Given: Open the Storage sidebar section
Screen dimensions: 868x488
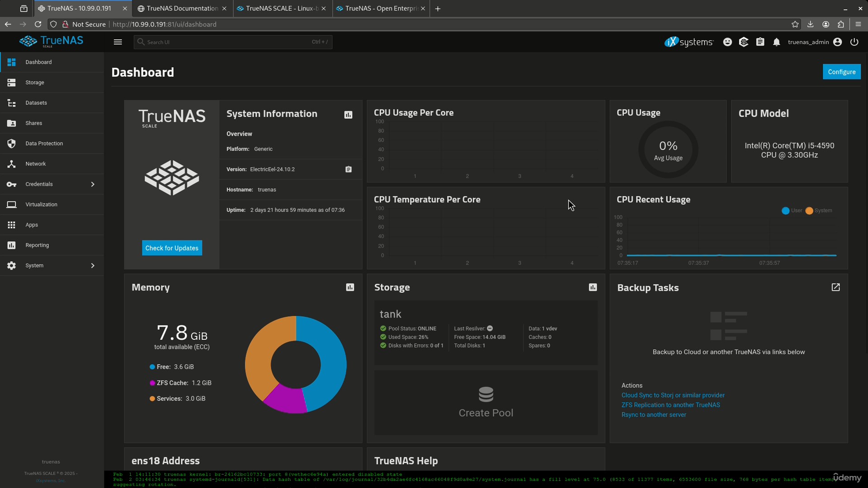Looking at the screenshot, I should [52, 82].
